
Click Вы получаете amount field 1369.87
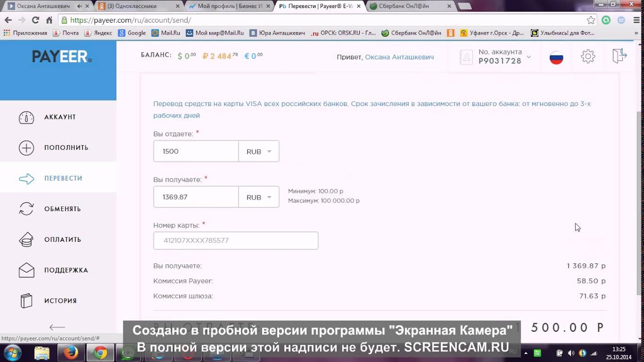(x=196, y=197)
